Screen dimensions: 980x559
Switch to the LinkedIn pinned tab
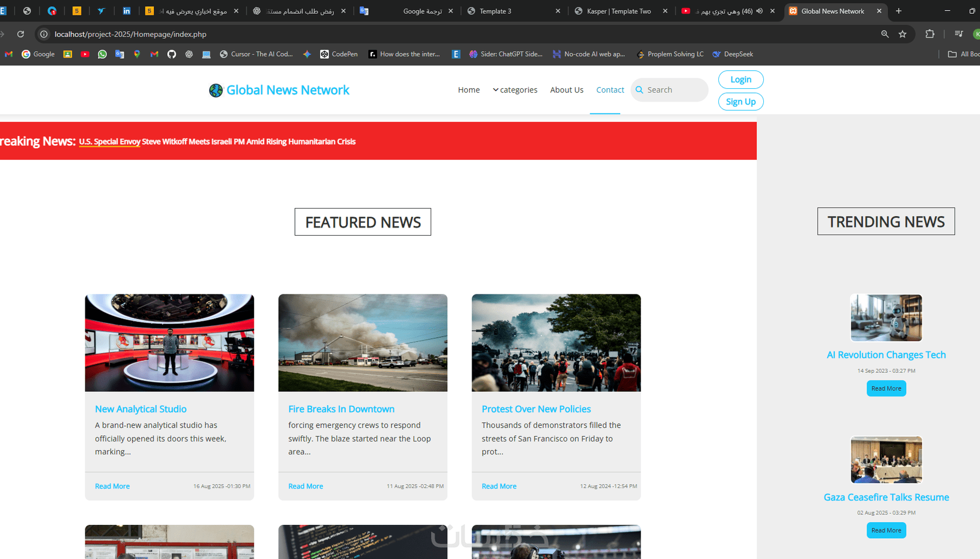point(126,11)
